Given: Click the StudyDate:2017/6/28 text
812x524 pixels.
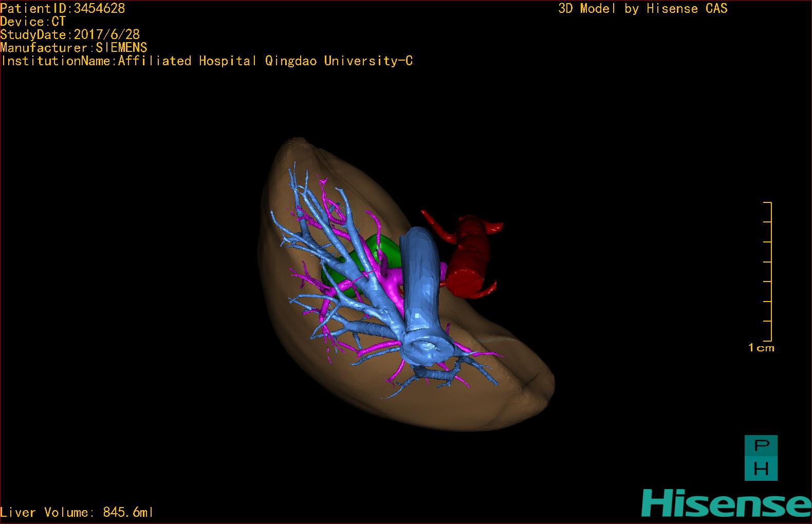Looking at the screenshot, I should tap(70, 34).
